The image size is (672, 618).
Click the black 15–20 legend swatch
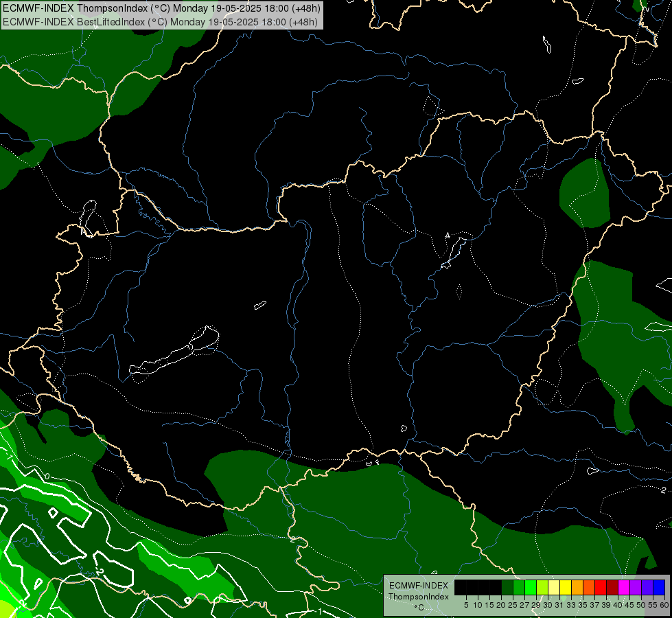click(x=496, y=586)
